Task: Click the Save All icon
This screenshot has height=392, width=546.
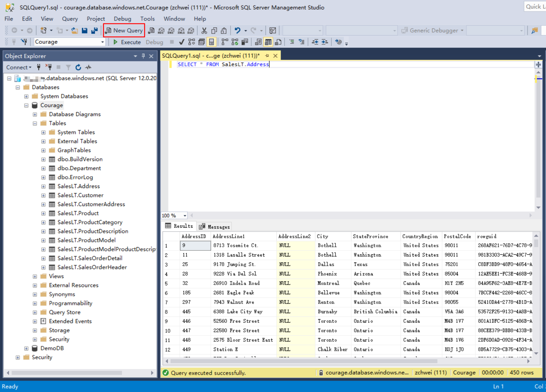Action: click(x=94, y=30)
